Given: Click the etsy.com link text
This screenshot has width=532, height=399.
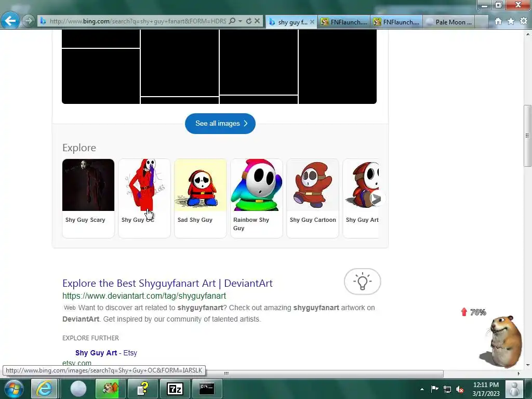Looking at the screenshot, I should pyautogui.click(x=77, y=363).
